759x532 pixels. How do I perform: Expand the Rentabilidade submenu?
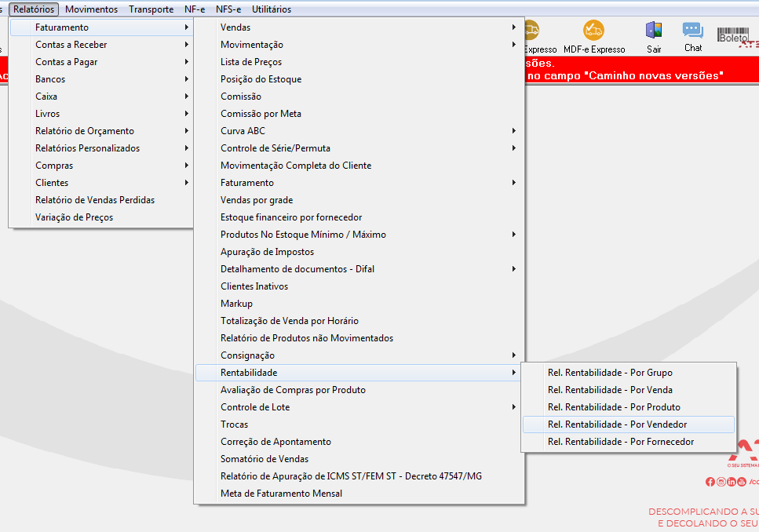(x=359, y=373)
